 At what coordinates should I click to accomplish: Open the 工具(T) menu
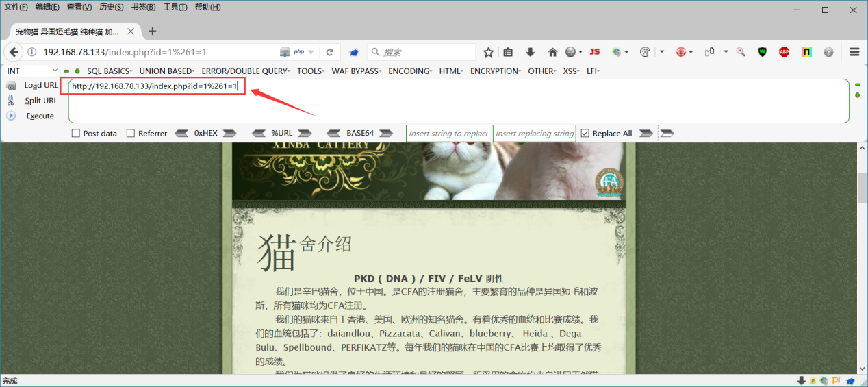tap(175, 7)
